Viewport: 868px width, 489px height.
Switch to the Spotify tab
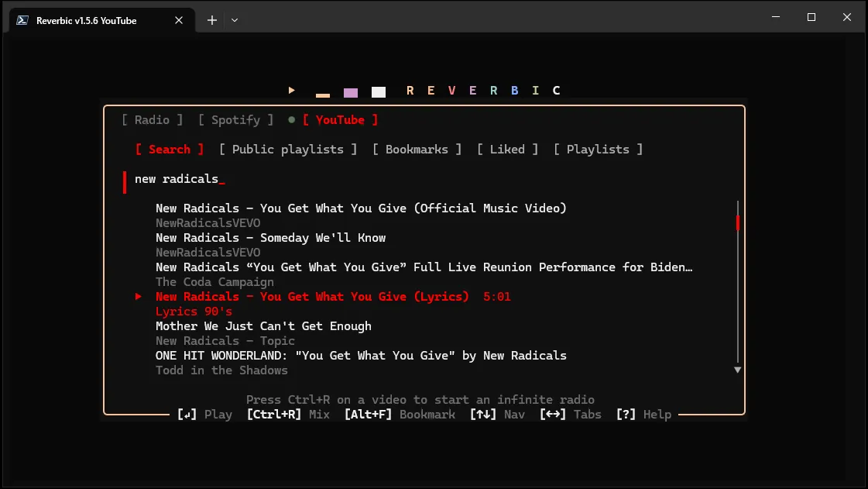tap(236, 119)
